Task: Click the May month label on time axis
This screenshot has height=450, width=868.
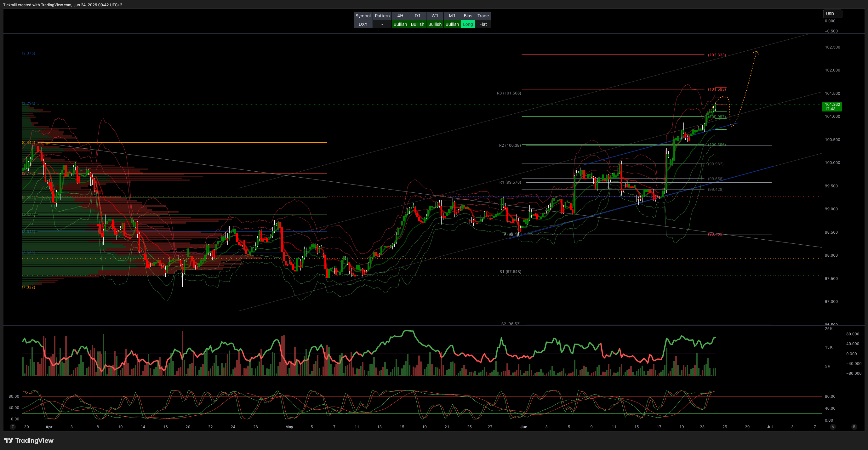Action: [289, 427]
